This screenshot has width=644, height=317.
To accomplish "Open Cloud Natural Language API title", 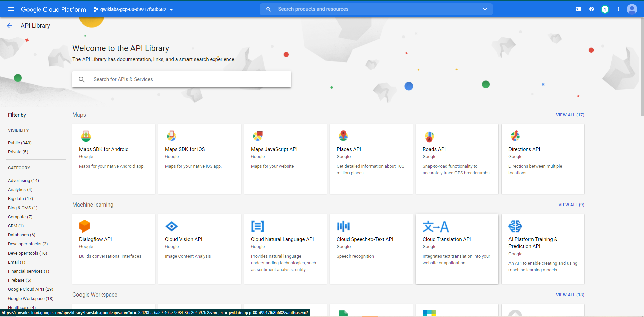I will (x=282, y=239).
